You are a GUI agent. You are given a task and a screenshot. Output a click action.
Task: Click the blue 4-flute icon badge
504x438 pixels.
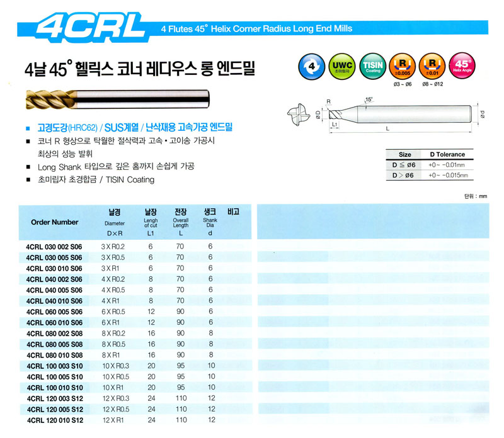[310, 67]
